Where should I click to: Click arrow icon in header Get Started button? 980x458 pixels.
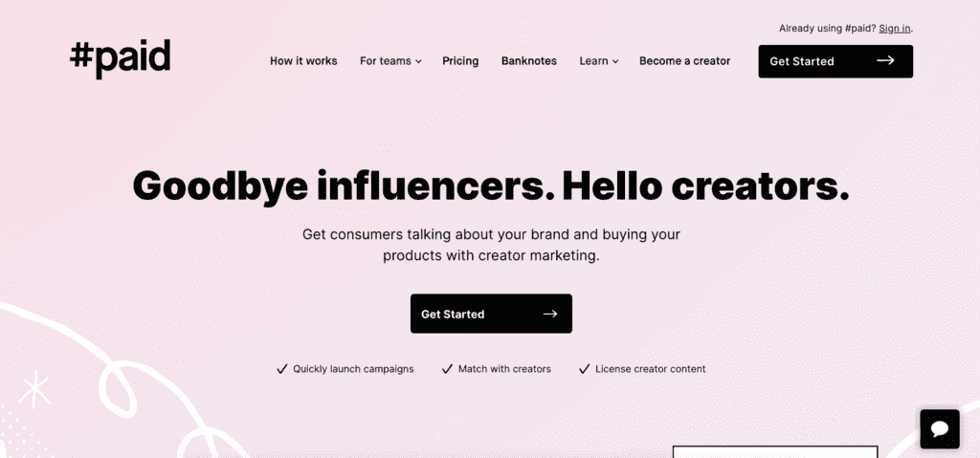pos(885,60)
